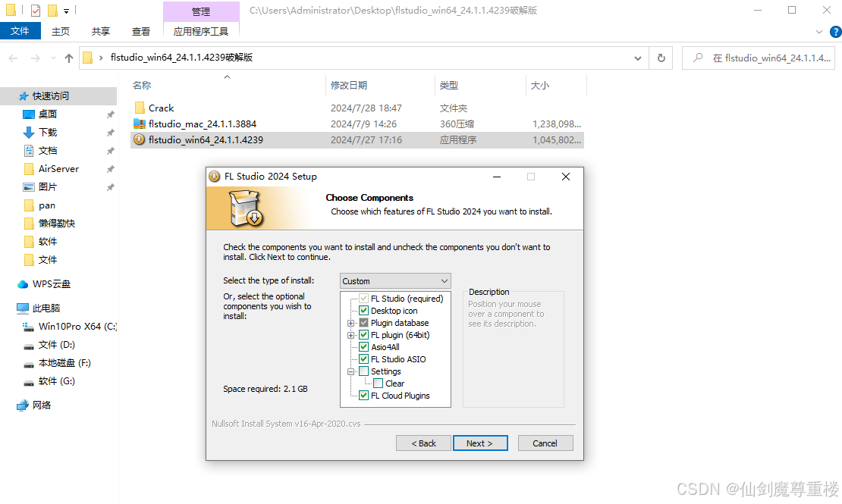This screenshot has height=504, width=842.
Task: Click the flstudio_mac_24.1.1.3884 archive icon
Action: pyautogui.click(x=139, y=124)
